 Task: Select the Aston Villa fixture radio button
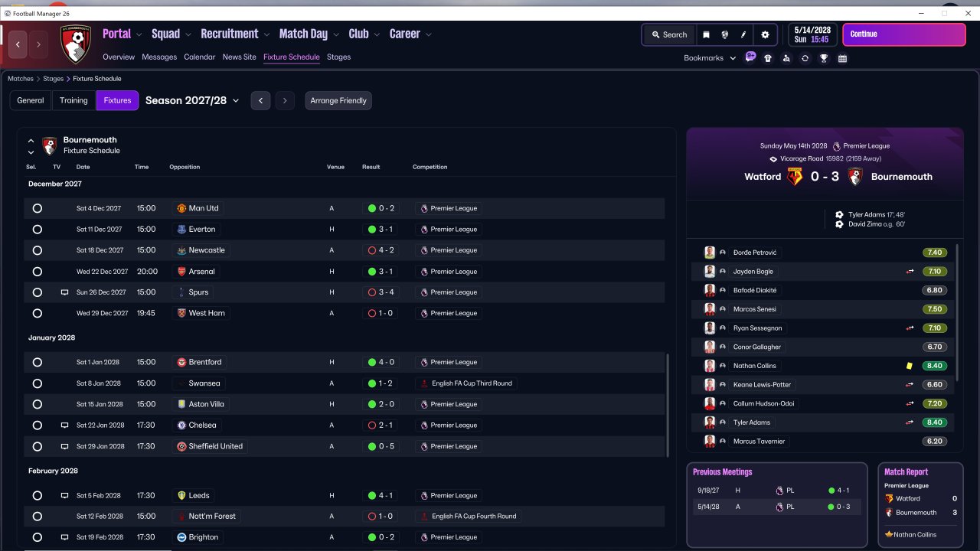[38, 404]
